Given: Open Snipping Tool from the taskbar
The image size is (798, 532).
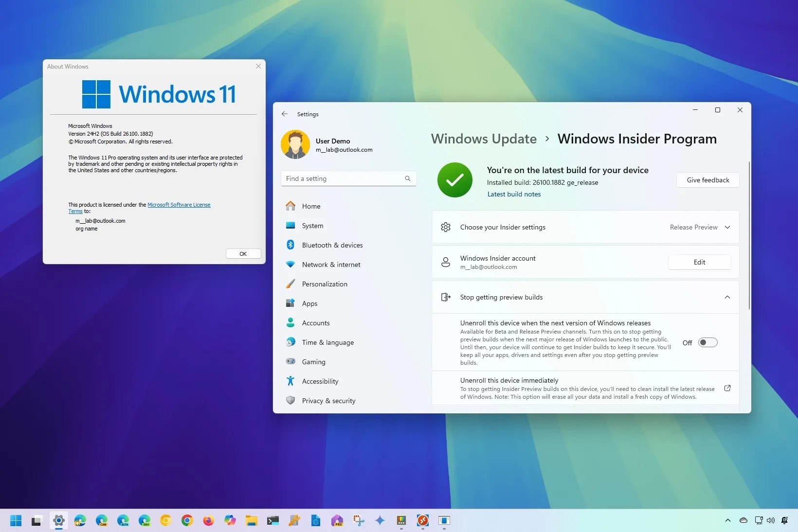Looking at the screenshot, I should coord(358,521).
